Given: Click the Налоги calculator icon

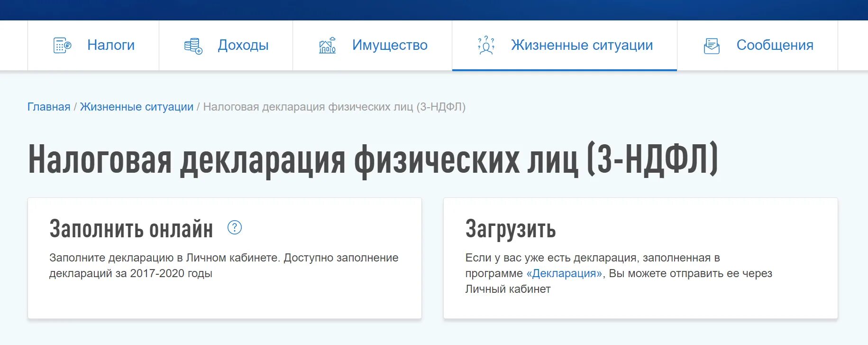Looking at the screenshot, I should point(62,45).
